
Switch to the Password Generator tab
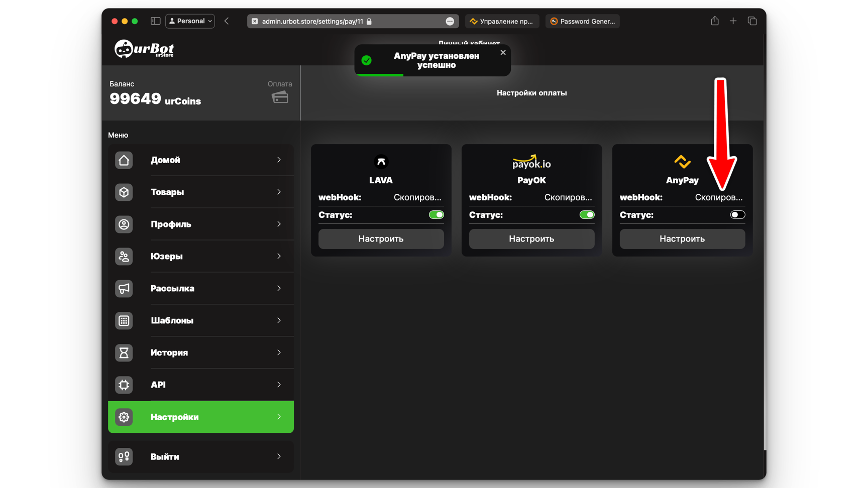tap(582, 21)
